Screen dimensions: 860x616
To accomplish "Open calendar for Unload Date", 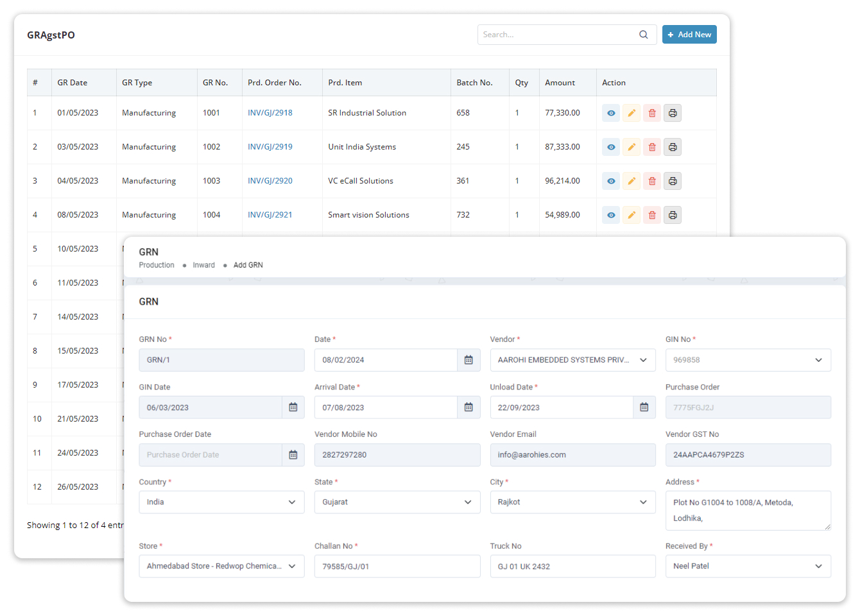I will (644, 407).
